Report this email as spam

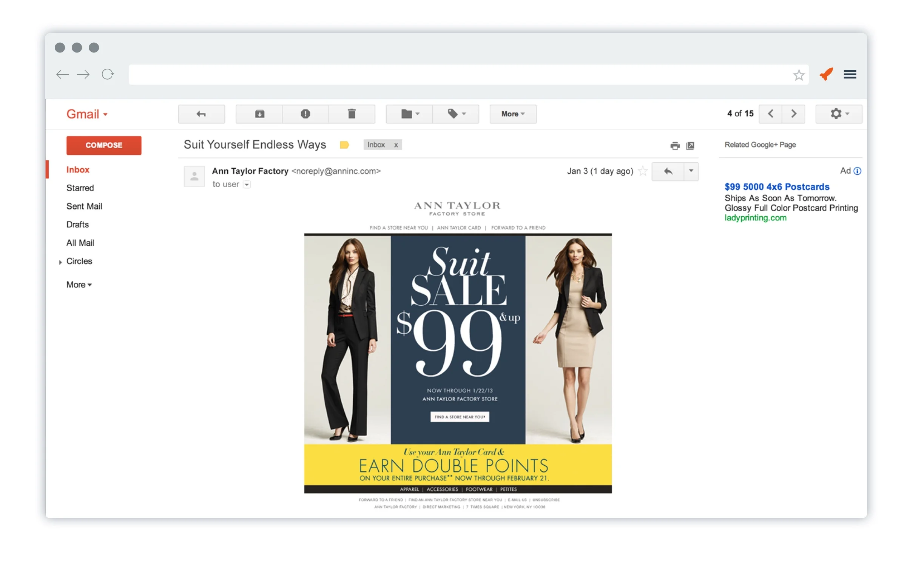coord(305,114)
